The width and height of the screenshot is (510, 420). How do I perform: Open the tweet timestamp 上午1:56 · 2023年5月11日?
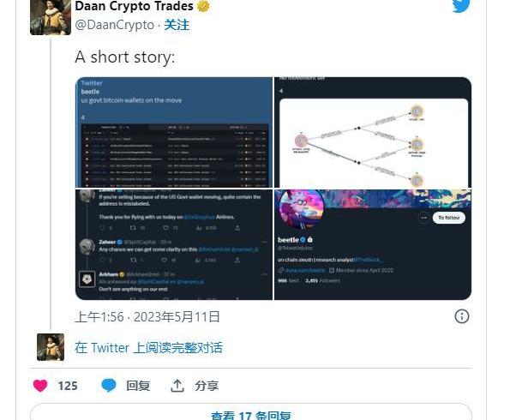coord(147,317)
